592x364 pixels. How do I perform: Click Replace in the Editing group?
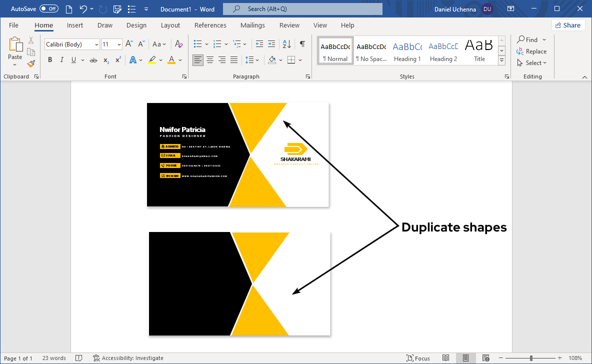(x=532, y=51)
